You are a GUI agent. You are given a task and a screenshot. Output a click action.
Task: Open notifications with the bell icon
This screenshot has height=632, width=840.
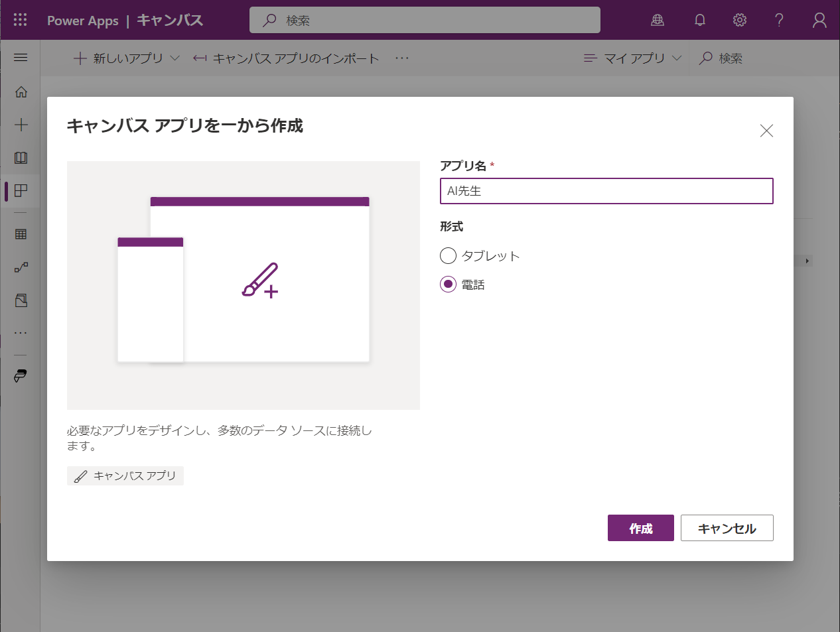[699, 19]
